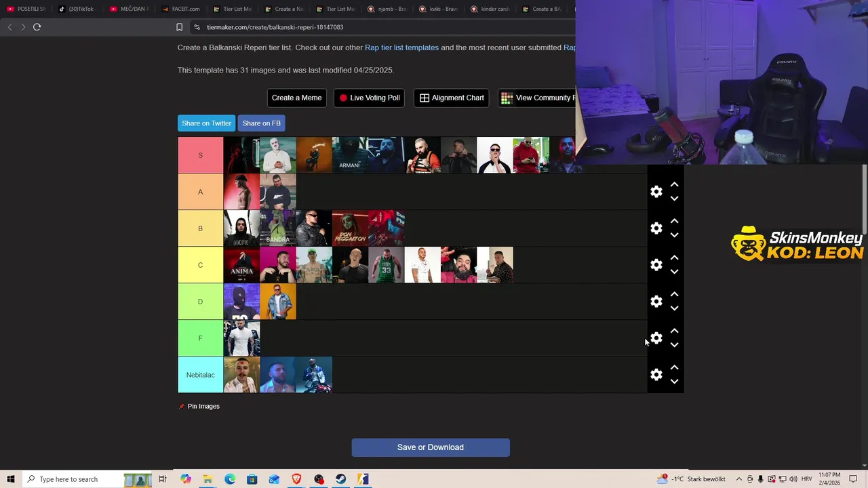This screenshot has height=488, width=868.
Task: Open Rap tier list templates link
Action: point(401,47)
